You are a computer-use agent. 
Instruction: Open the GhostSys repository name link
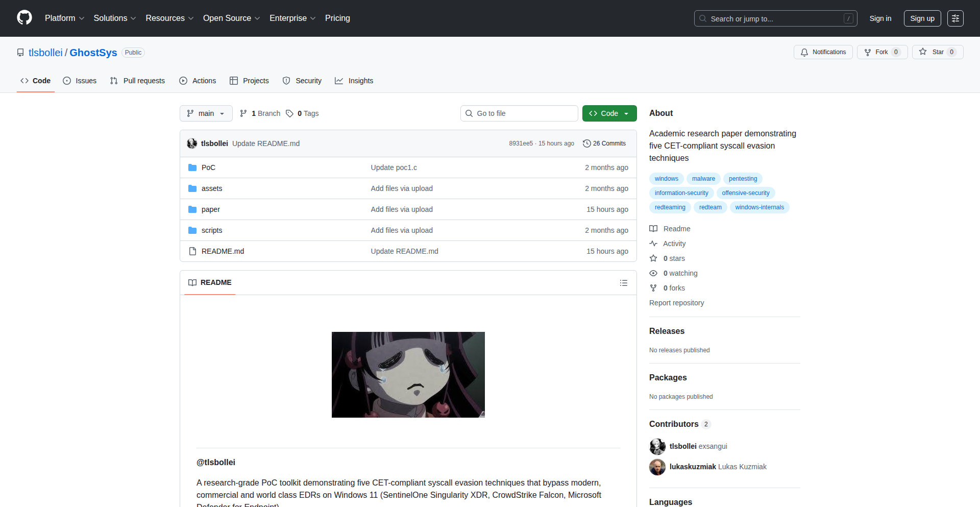93,53
